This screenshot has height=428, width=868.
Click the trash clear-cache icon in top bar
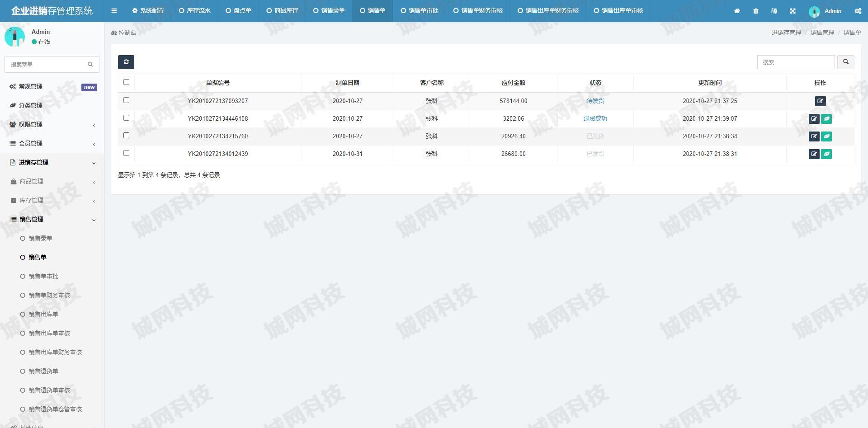pyautogui.click(x=756, y=11)
